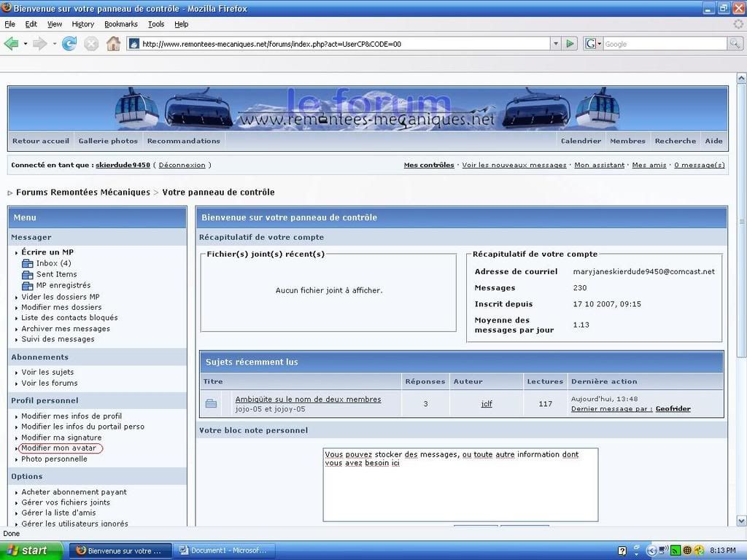Click Archiver mes messages
Viewport: 747px width, 560px height.
coord(65,329)
